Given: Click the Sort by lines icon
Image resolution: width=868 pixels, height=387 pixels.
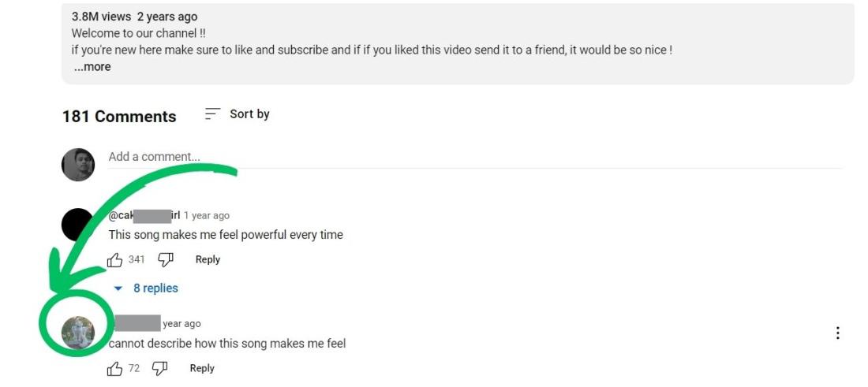Looking at the screenshot, I should 212,114.
